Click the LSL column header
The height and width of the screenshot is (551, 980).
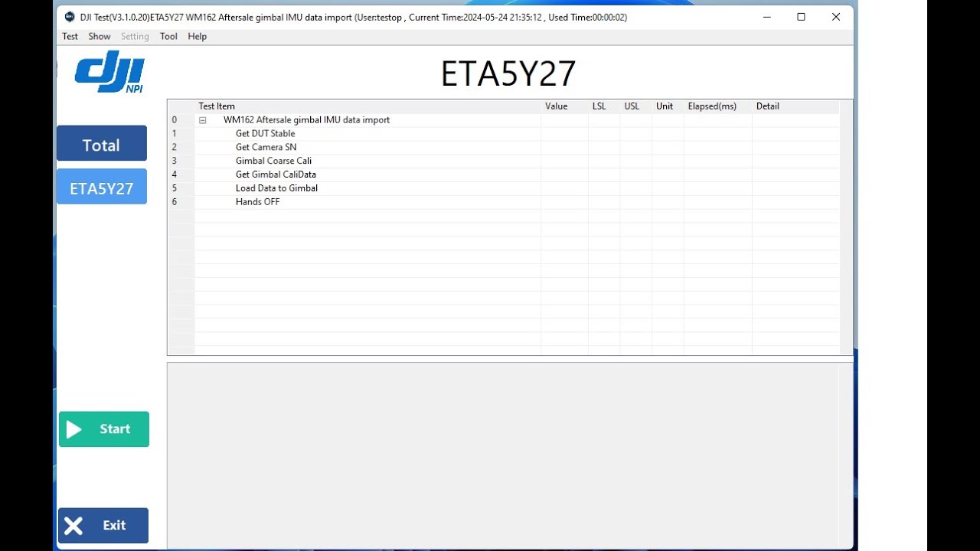click(x=604, y=106)
